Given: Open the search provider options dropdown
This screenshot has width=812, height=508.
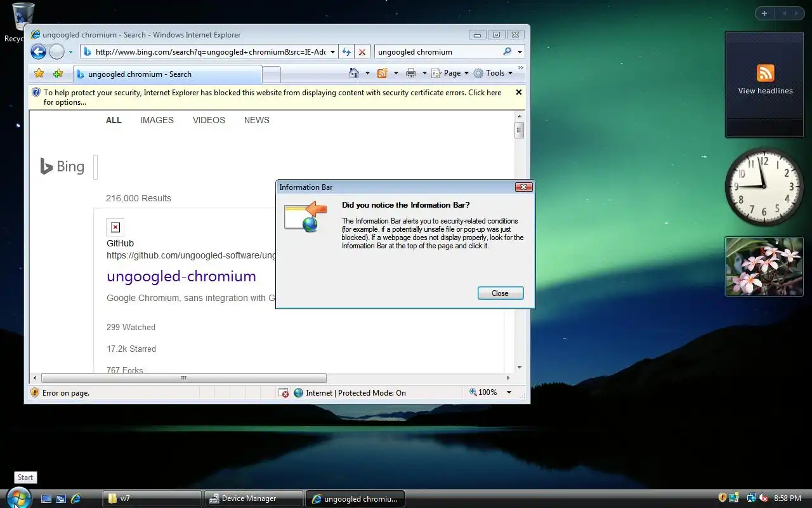Looking at the screenshot, I should click(x=520, y=52).
